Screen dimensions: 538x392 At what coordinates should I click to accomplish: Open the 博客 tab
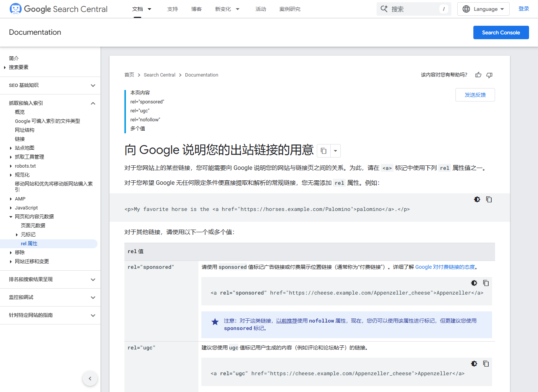point(197,9)
